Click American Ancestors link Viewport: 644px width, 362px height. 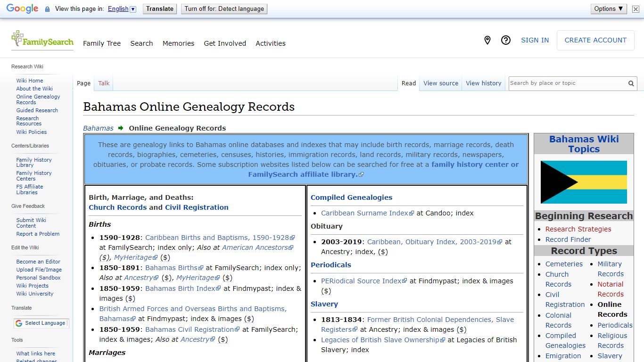point(257,247)
